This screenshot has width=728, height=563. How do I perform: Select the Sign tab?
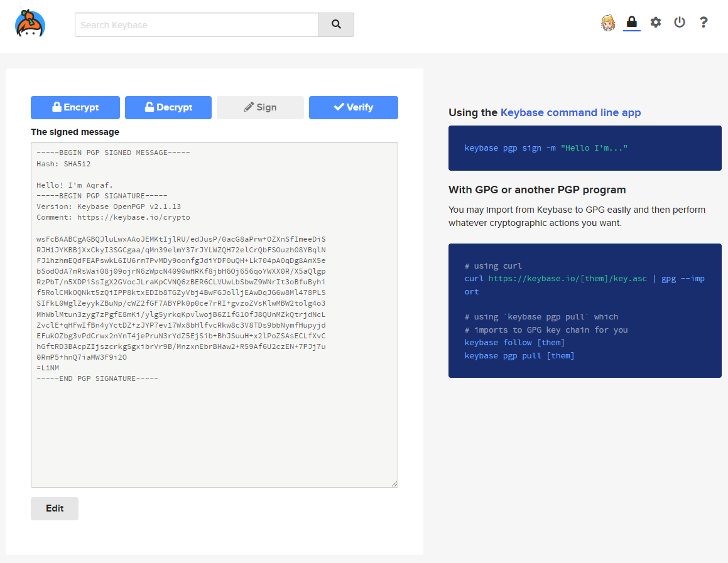click(260, 107)
